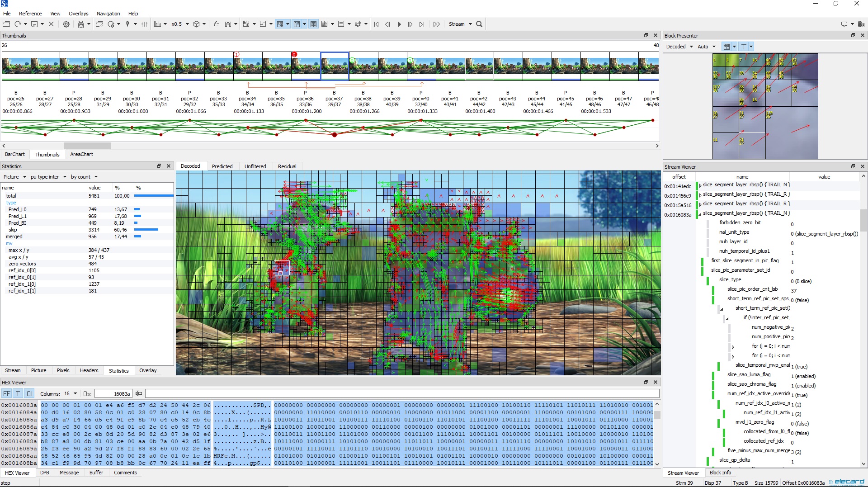Click the bar chart histogram toolbar icon
Viewport: 868px width, 487px height.
[x=157, y=24]
